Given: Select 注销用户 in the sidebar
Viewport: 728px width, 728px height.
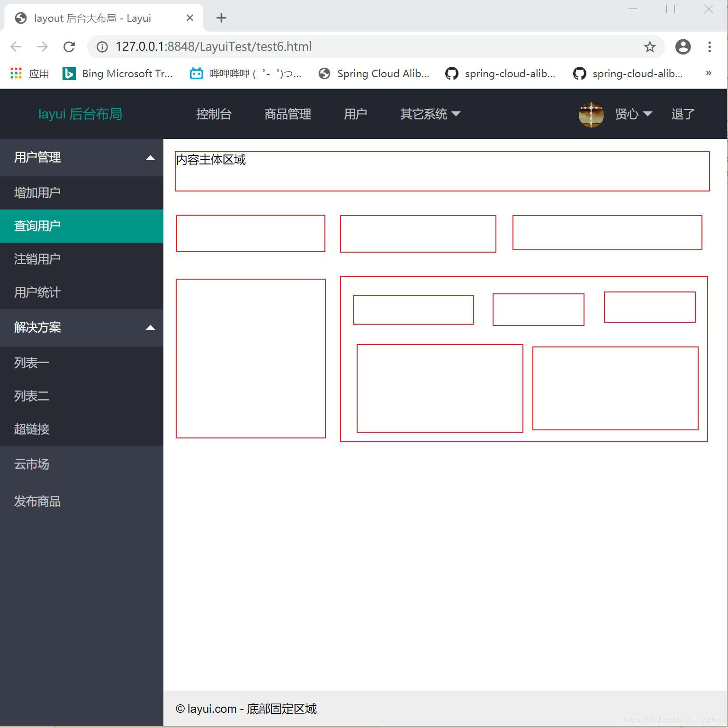Looking at the screenshot, I should pos(81,259).
